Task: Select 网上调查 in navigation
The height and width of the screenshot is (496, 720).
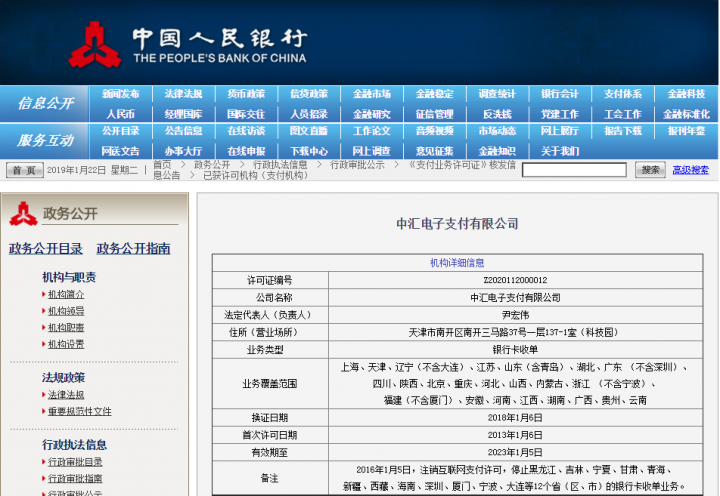Action: (371, 151)
